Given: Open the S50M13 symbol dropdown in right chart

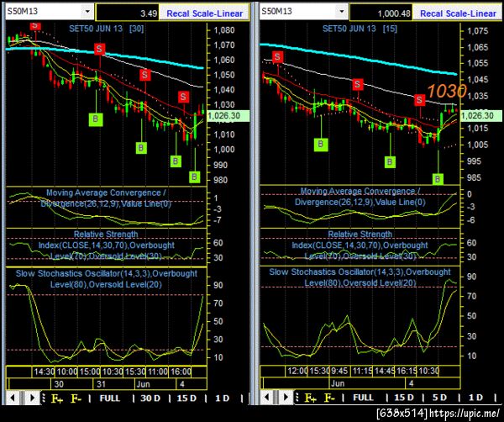Looking at the screenshot, I should [341, 12].
